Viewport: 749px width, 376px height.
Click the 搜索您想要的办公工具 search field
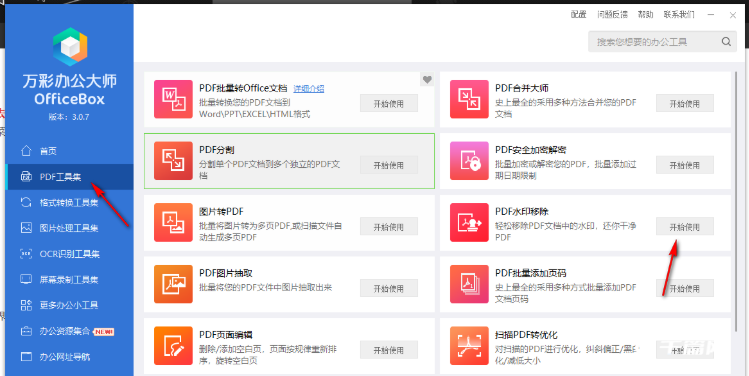point(662,42)
